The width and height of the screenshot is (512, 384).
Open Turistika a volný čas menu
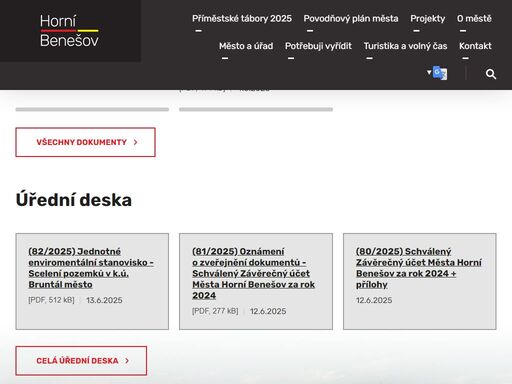405,46
